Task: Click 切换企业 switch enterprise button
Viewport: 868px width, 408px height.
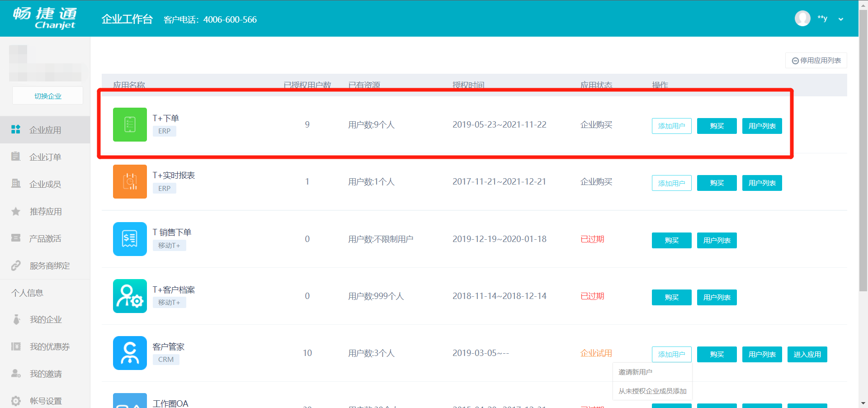Action: (x=47, y=96)
